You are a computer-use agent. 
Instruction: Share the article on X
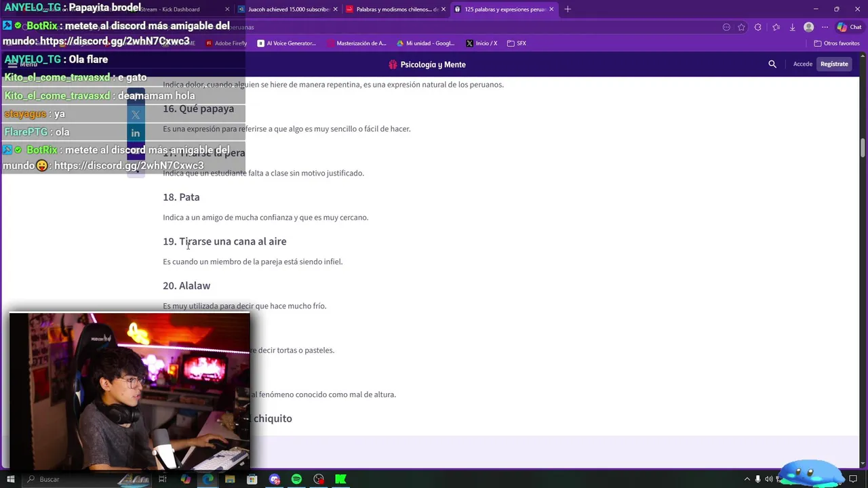tap(136, 115)
